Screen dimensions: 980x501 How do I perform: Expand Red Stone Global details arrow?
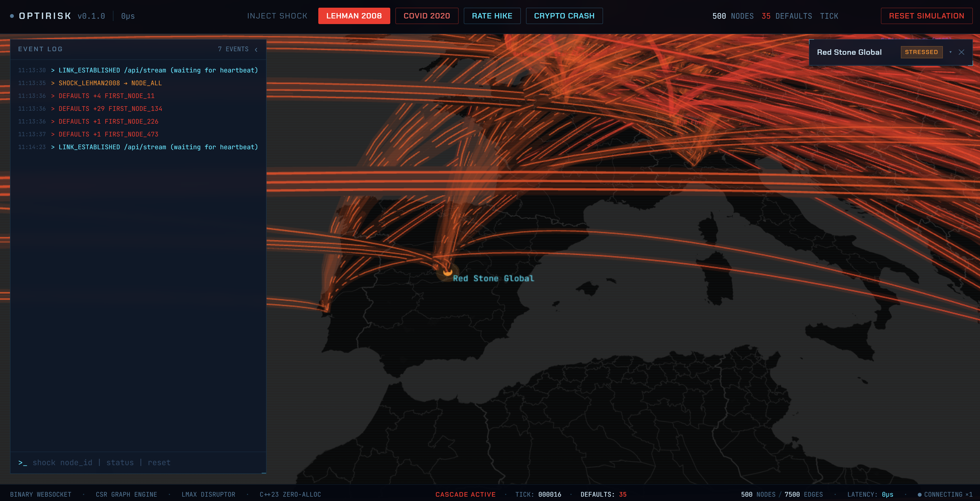(x=950, y=52)
